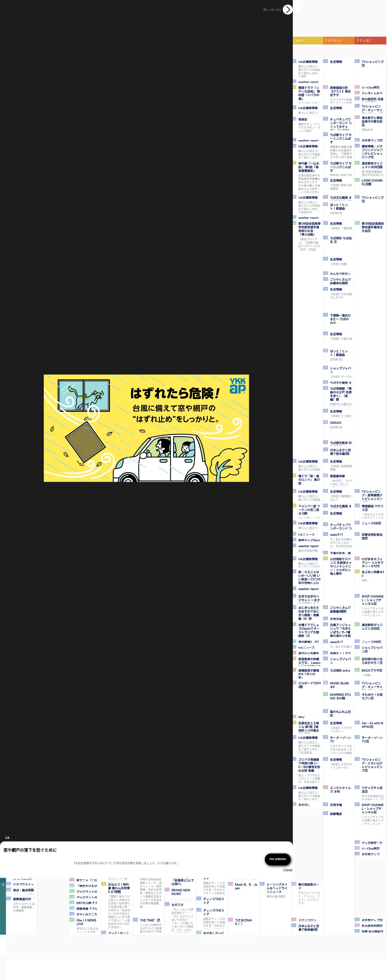Click the 歌謡最前線 program
Image resolution: width=387 pixels, height=980 pixels.
click(337, 476)
